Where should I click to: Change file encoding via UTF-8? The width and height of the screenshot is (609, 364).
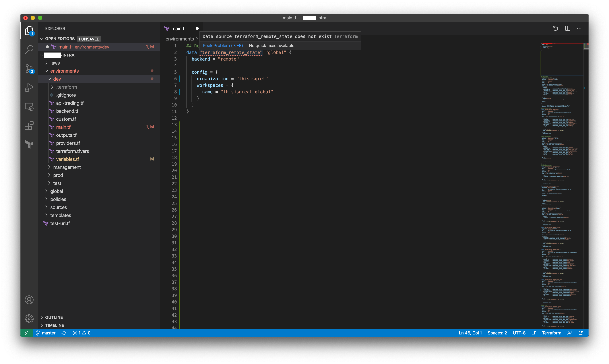(519, 333)
